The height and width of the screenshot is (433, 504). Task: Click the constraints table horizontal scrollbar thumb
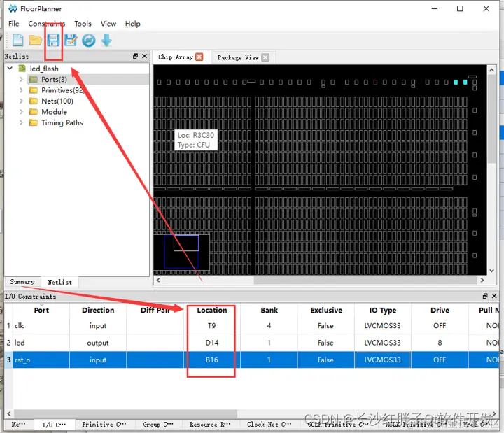pos(125,413)
